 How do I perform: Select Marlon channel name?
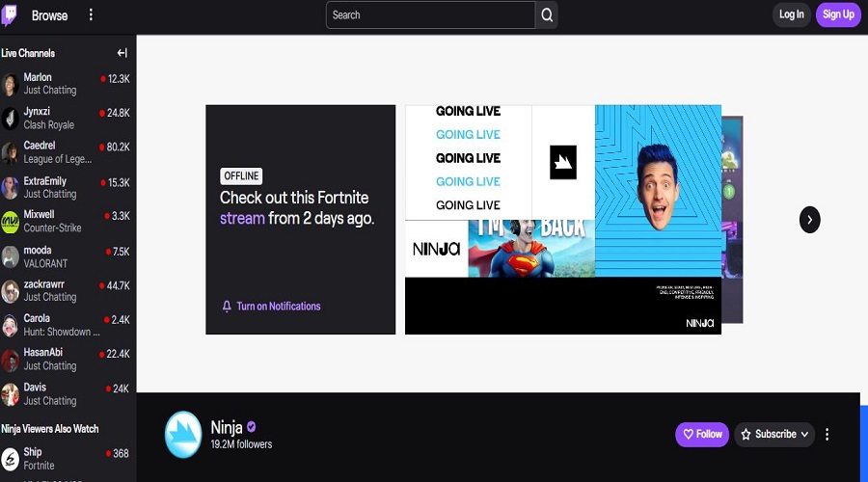(x=38, y=77)
